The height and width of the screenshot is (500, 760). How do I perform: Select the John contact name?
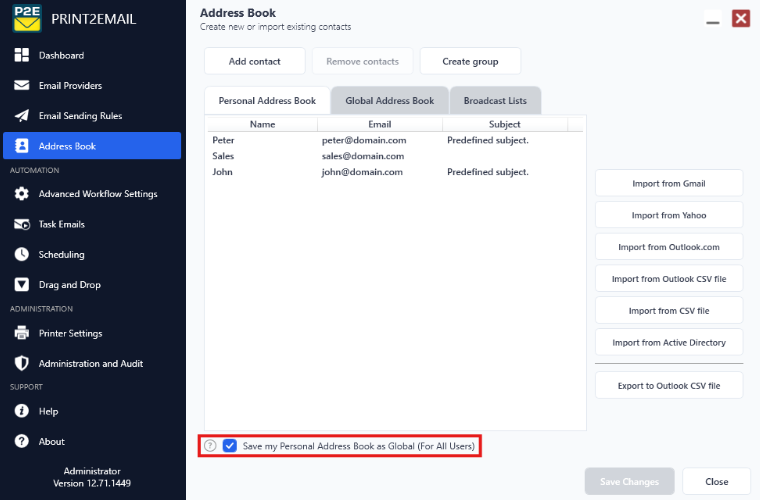[x=222, y=172]
